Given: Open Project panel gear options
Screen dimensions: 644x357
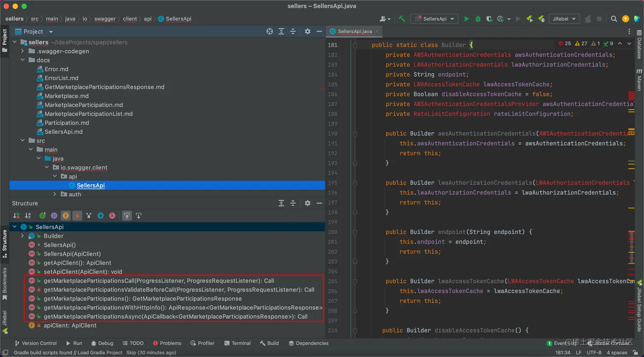Looking at the screenshot, I should [308, 32].
